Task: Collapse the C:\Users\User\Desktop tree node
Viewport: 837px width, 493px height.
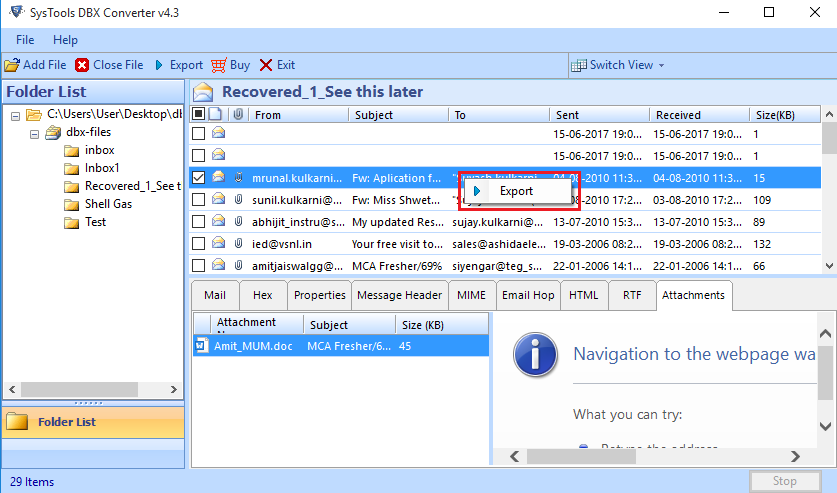Action: click(15, 115)
